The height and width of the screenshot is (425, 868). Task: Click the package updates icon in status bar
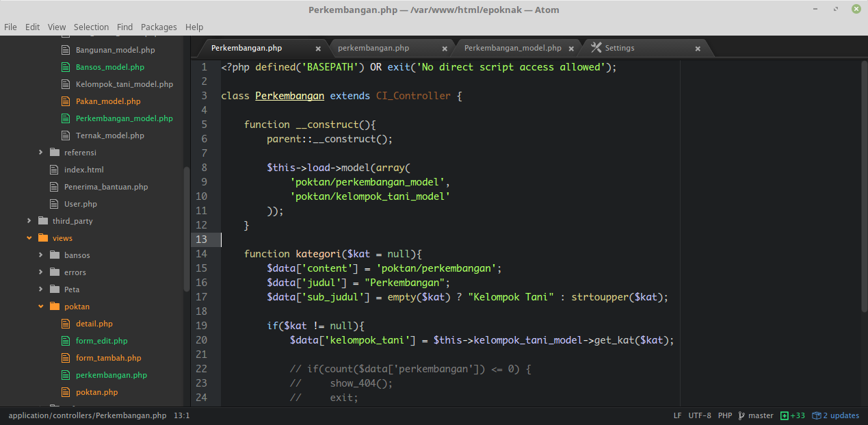tap(817, 415)
